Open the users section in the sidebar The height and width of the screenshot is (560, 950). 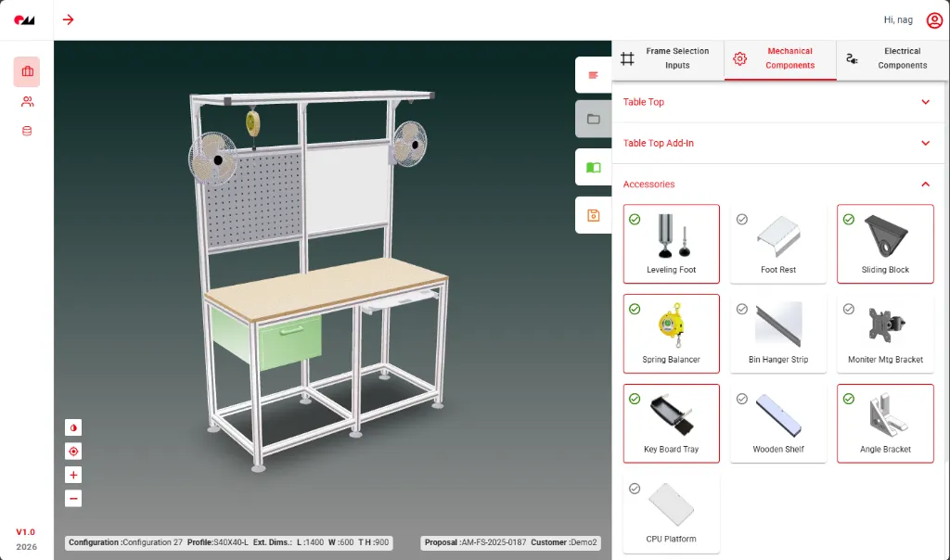26,102
